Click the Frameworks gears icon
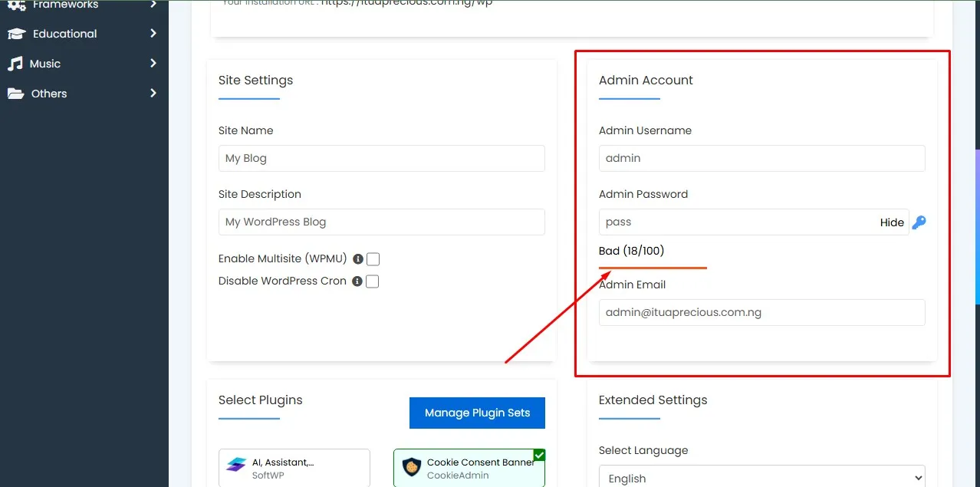The width and height of the screenshot is (980, 487). [x=18, y=4]
